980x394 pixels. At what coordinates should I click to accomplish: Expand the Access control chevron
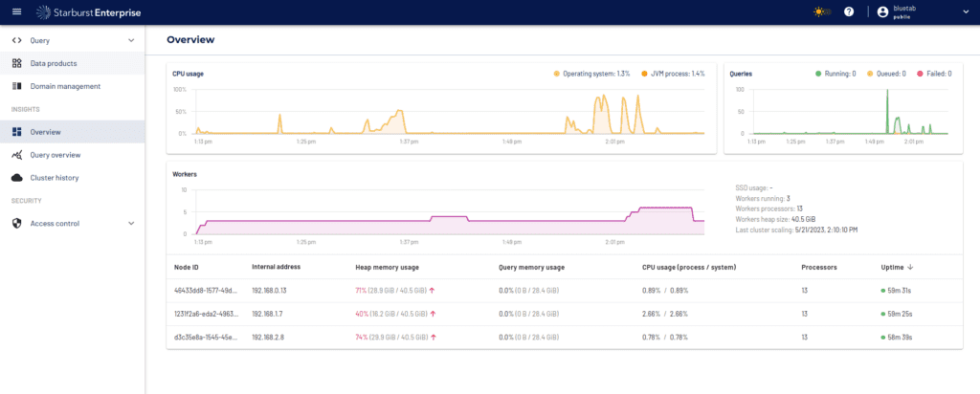[130, 224]
